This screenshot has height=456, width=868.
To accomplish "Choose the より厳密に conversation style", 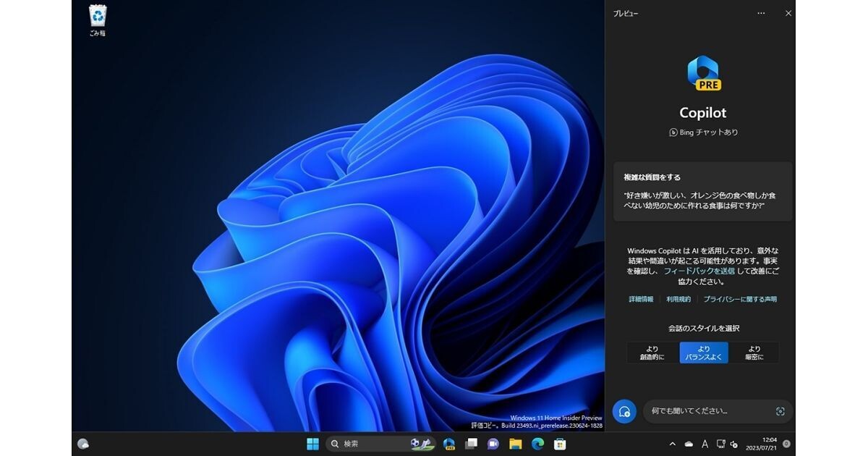I will pyautogui.click(x=754, y=352).
